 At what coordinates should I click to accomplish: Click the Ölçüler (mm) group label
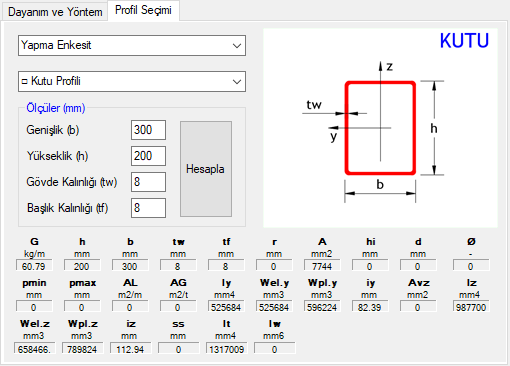[56, 108]
